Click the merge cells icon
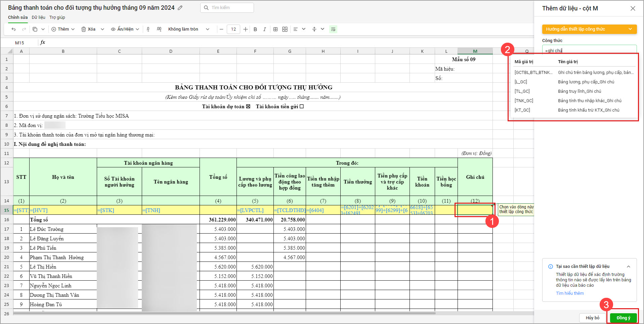Screen dimensions: 644x324 pyautogui.click(x=285, y=29)
